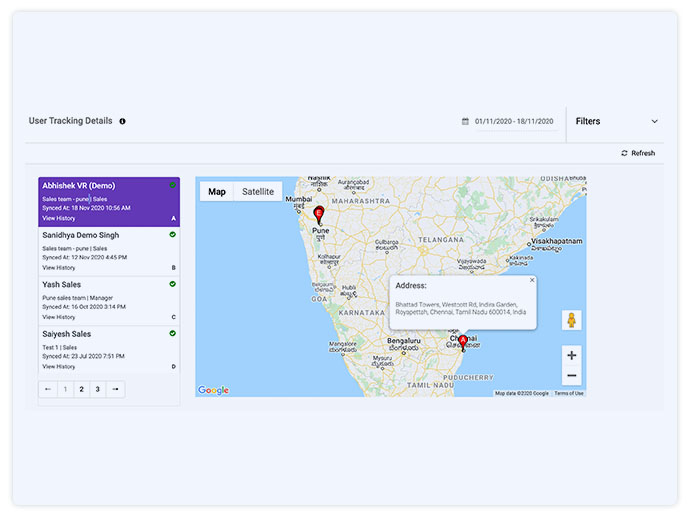Go to previous page with left arrow
689x517 pixels.
[48, 389]
